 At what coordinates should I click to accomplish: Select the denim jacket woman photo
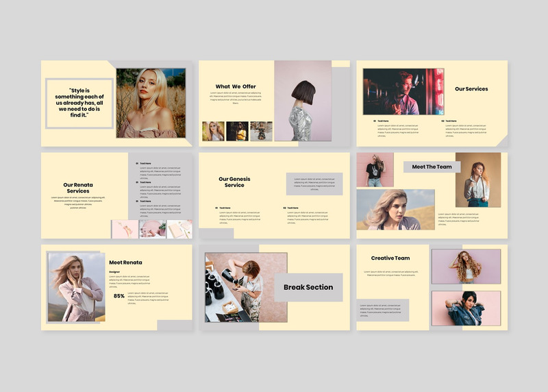[466, 308]
